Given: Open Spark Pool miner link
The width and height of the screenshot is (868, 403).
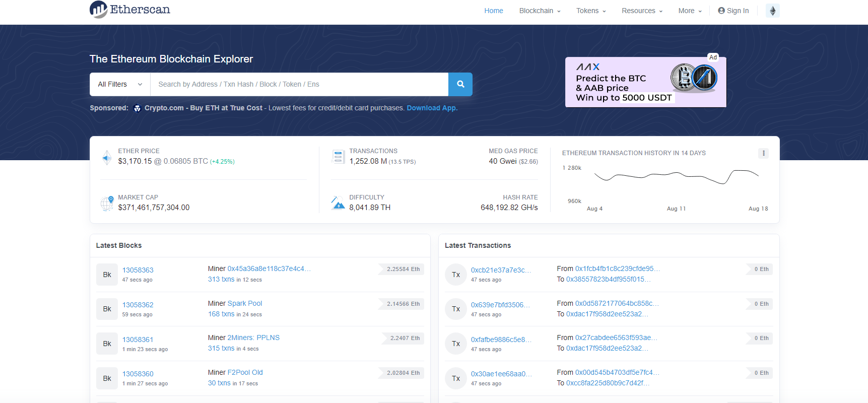Looking at the screenshot, I should [x=245, y=303].
